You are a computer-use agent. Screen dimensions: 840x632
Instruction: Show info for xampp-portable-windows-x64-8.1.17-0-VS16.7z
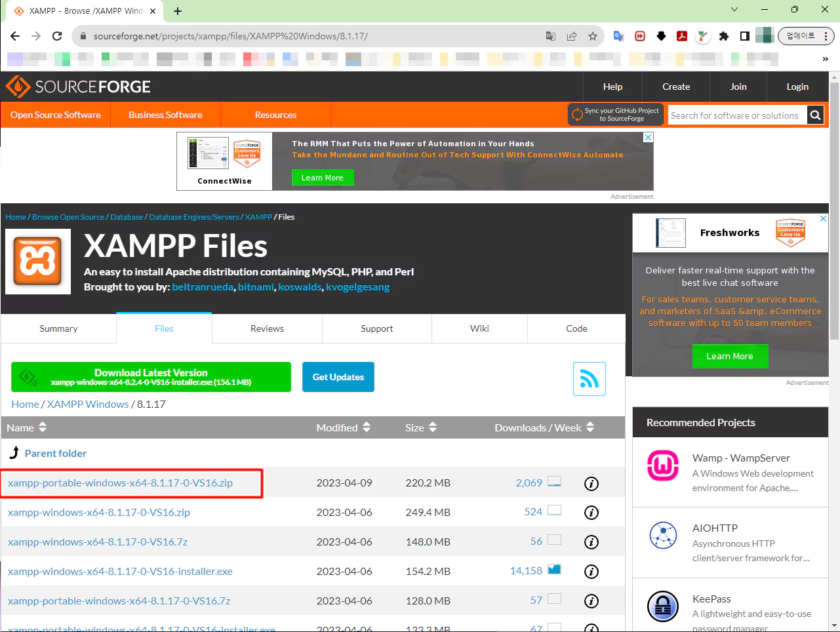tap(591, 601)
